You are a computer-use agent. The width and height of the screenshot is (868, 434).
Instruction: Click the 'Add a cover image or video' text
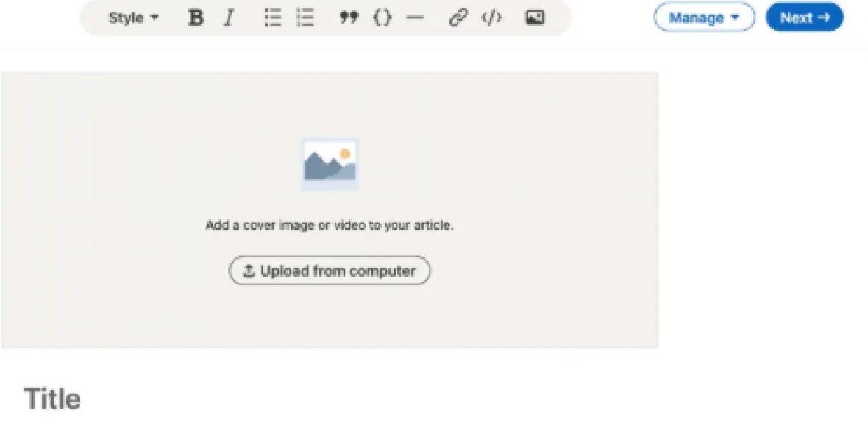(330, 225)
